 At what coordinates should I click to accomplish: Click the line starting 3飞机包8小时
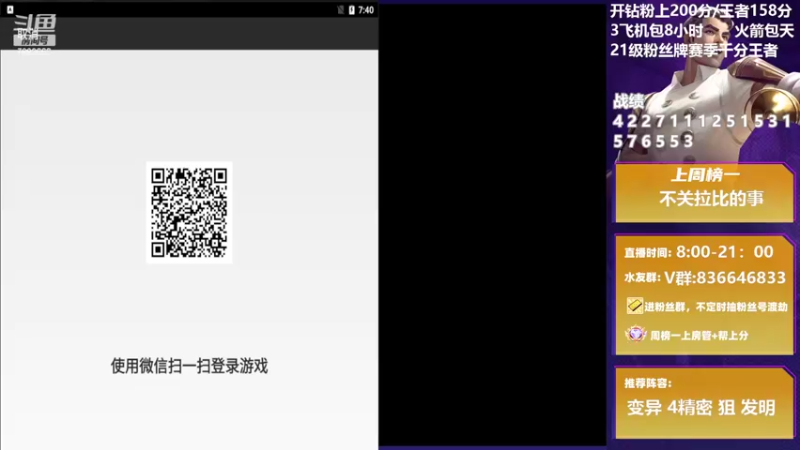pyautogui.click(x=702, y=31)
